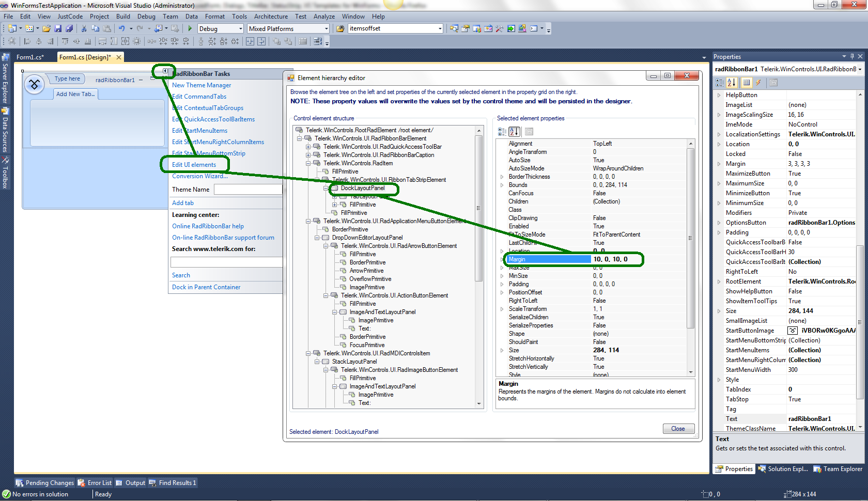This screenshot has width=868, height=501.
Task: Open the radRibbonBar1 object selector dropdown
Action: (860, 69)
